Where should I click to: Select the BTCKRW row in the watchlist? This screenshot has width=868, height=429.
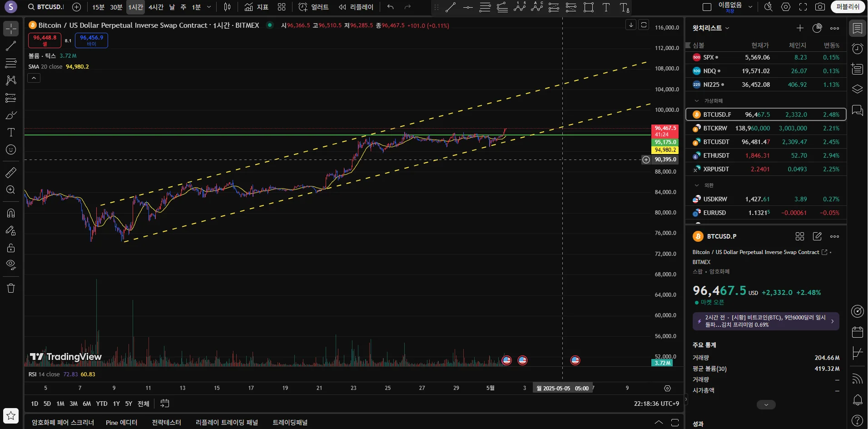point(766,128)
